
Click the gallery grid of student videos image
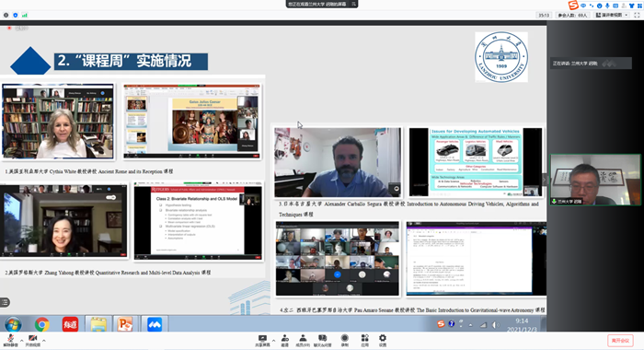point(338,259)
